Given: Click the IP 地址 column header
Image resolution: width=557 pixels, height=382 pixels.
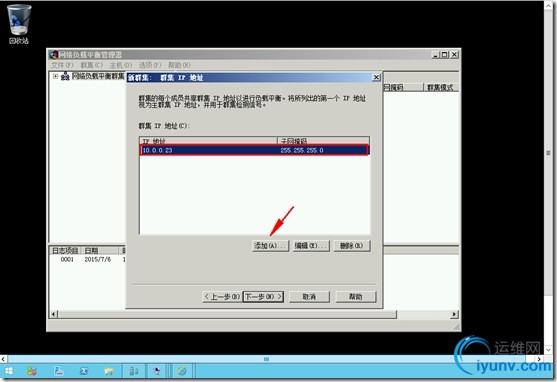Looking at the screenshot, I should 208,141.
